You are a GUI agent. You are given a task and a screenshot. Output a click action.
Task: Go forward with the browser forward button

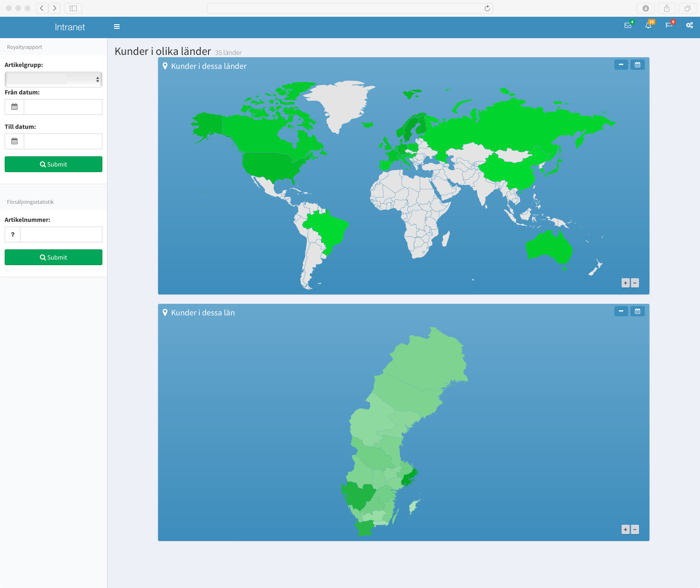click(x=54, y=8)
